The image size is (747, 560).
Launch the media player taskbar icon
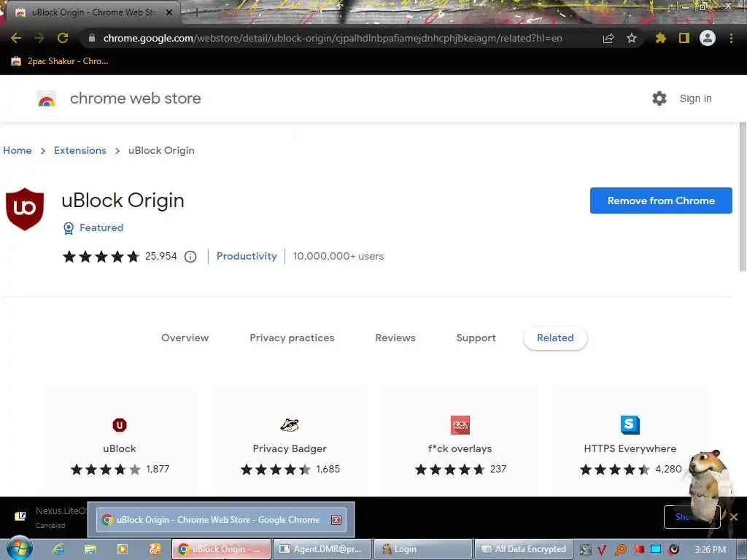click(122, 549)
